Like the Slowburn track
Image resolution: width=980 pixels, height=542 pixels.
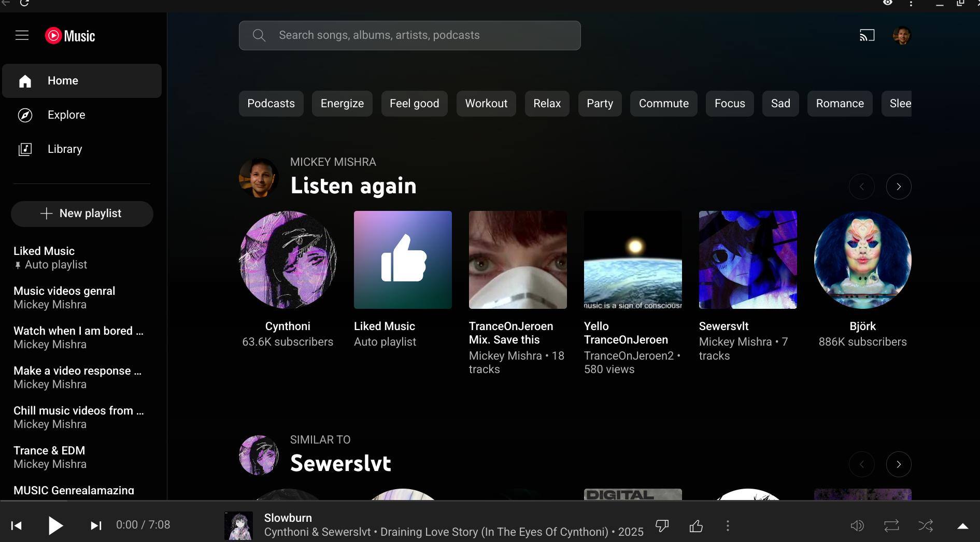point(696,526)
